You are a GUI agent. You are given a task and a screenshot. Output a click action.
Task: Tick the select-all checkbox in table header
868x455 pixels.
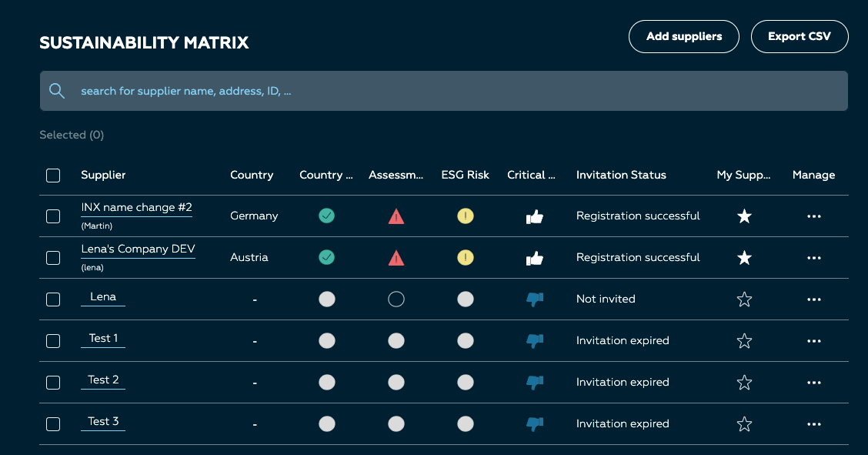coord(53,176)
